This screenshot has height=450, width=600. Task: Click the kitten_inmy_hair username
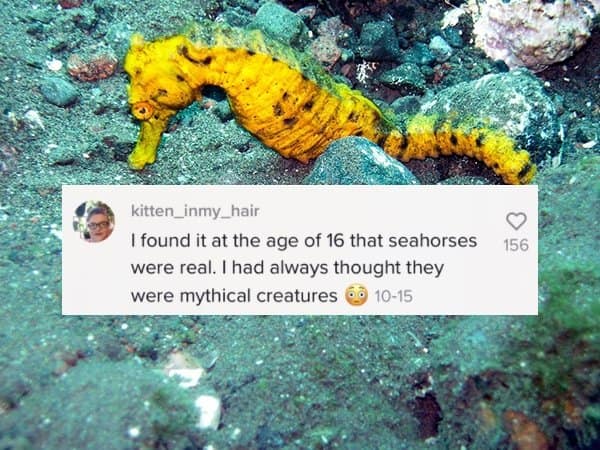[195, 211]
